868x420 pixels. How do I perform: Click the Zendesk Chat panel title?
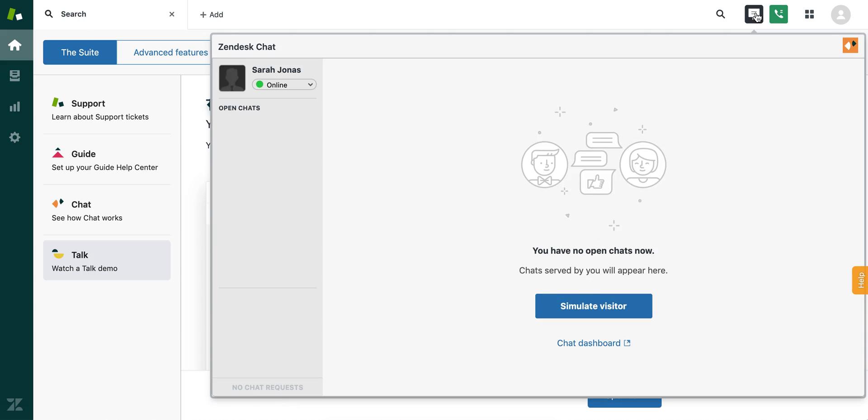coord(247,47)
